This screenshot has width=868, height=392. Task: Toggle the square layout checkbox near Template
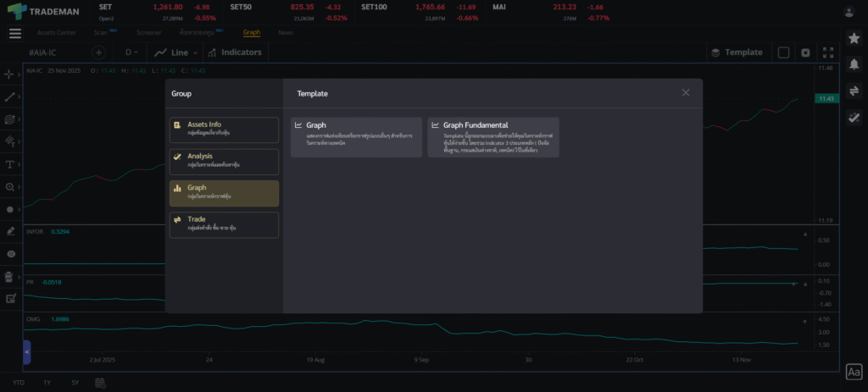point(783,52)
